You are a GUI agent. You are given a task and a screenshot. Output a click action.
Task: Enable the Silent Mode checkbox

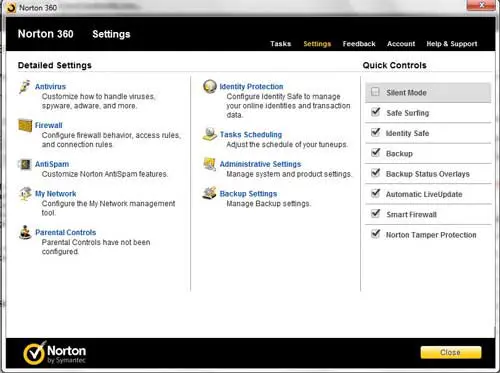click(x=375, y=92)
